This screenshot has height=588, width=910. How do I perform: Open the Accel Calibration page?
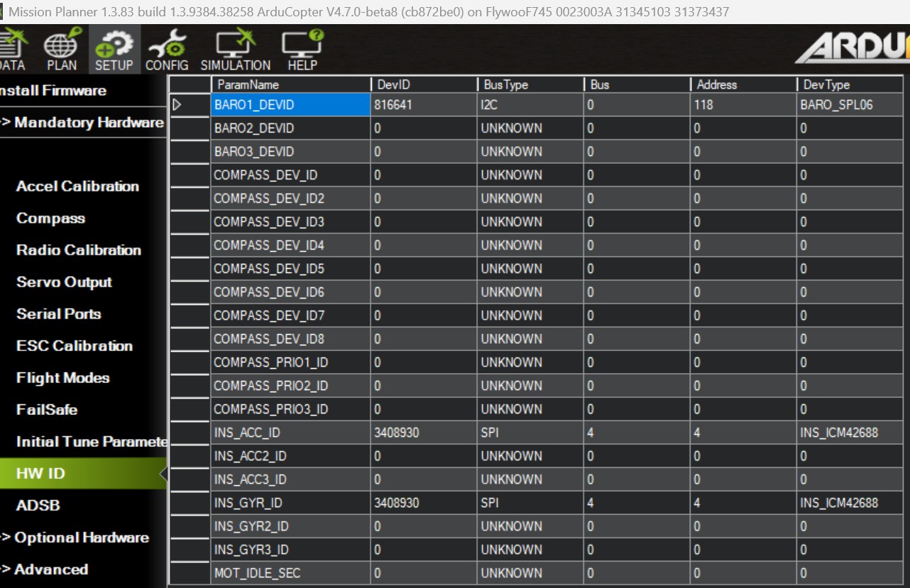[77, 187]
